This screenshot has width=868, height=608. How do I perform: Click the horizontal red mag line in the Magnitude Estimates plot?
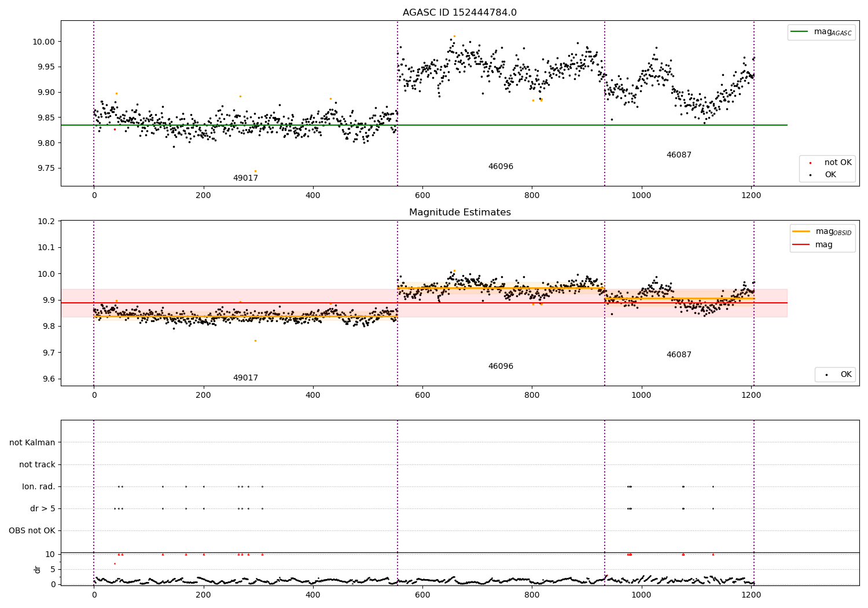tap(424, 303)
